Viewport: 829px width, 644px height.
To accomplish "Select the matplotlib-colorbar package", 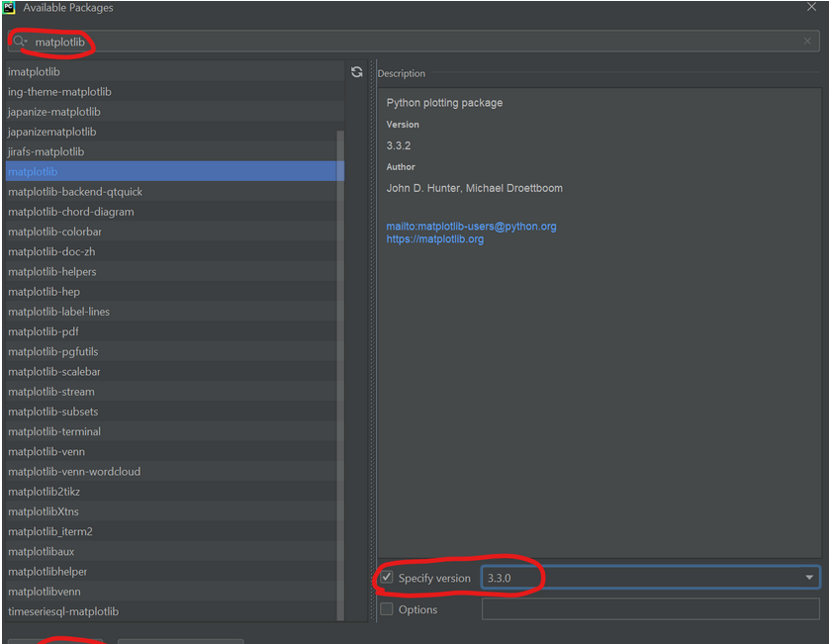I will [174, 231].
